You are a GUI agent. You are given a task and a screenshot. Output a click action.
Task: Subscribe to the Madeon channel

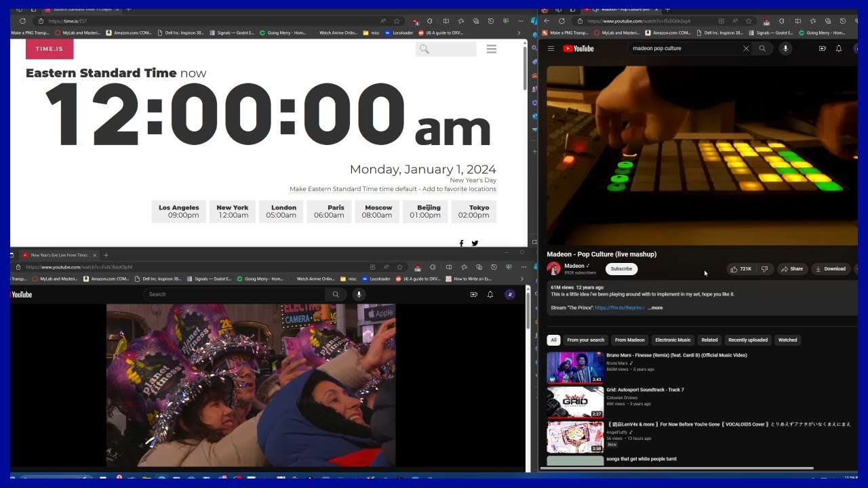[x=621, y=269]
